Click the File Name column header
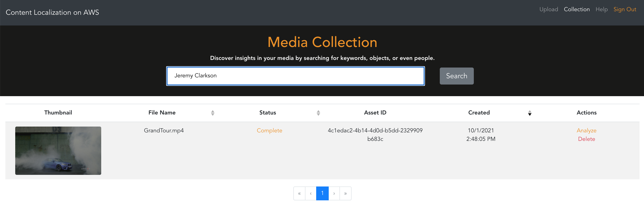Image resolution: width=644 pixels, height=216 pixels. click(x=162, y=113)
